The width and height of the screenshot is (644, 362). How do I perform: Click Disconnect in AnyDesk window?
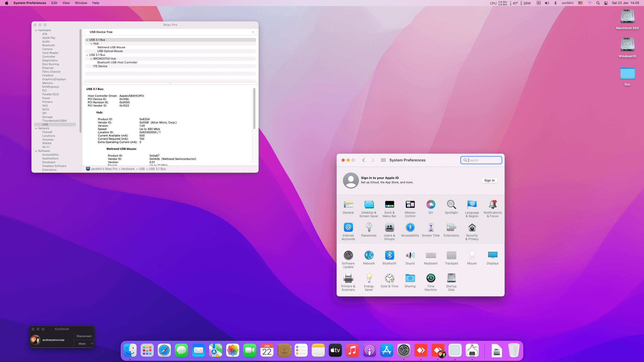click(84, 336)
